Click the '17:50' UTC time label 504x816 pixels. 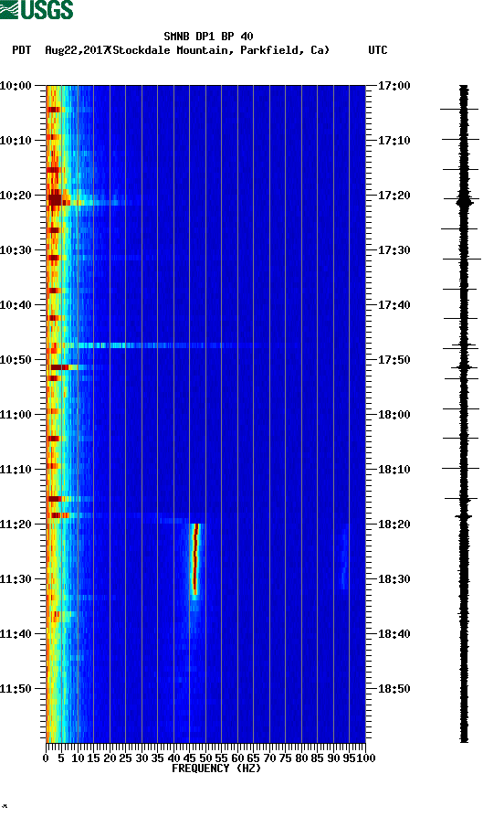[394, 360]
